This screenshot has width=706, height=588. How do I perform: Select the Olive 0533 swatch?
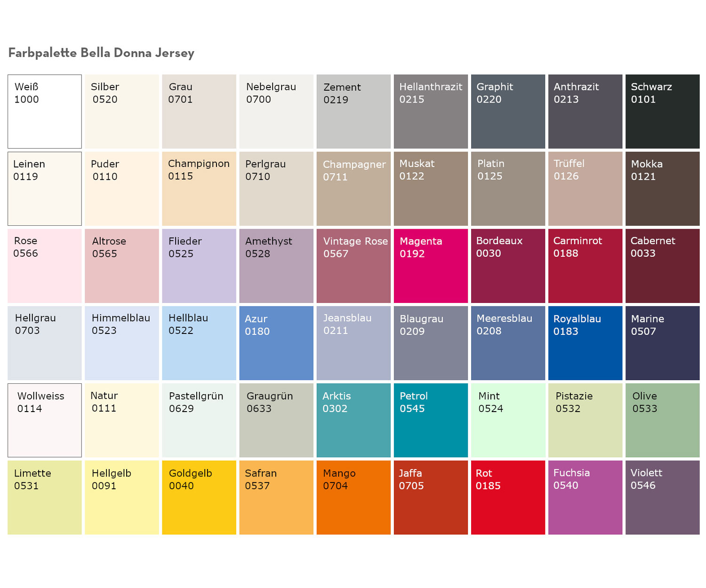tap(662, 420)
